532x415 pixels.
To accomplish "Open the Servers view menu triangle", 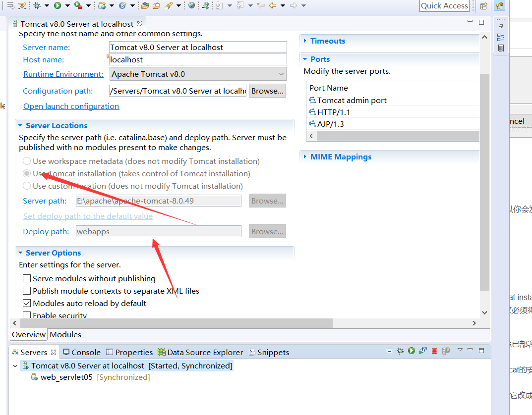I will (460, 349).
